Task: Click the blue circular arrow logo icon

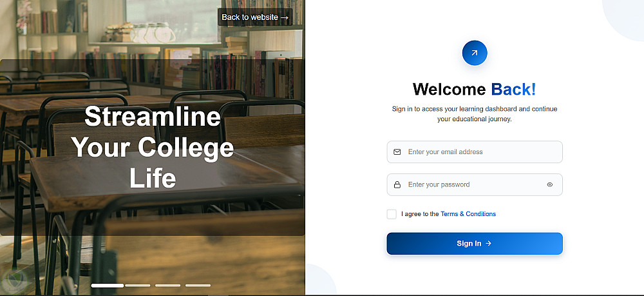Action: tap(475, 53)
